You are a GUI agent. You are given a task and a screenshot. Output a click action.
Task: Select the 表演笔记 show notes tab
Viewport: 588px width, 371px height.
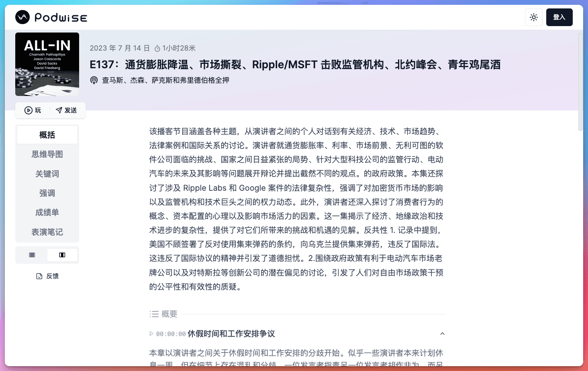point(47,232)
